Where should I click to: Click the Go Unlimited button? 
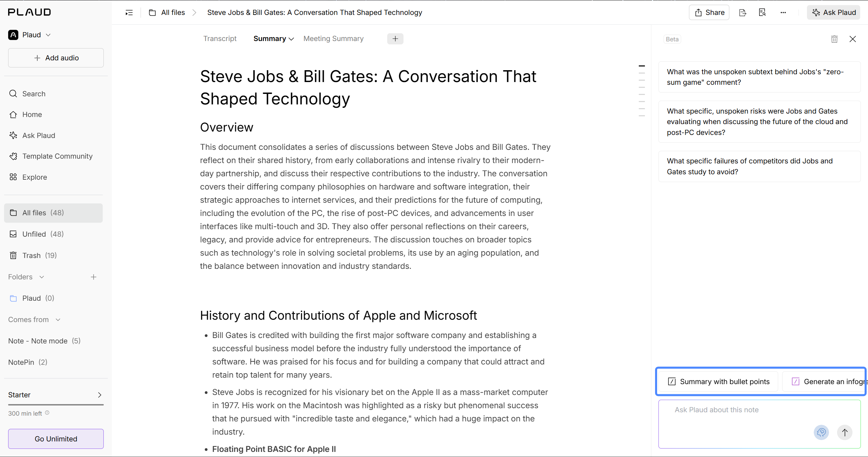[56, 439]
